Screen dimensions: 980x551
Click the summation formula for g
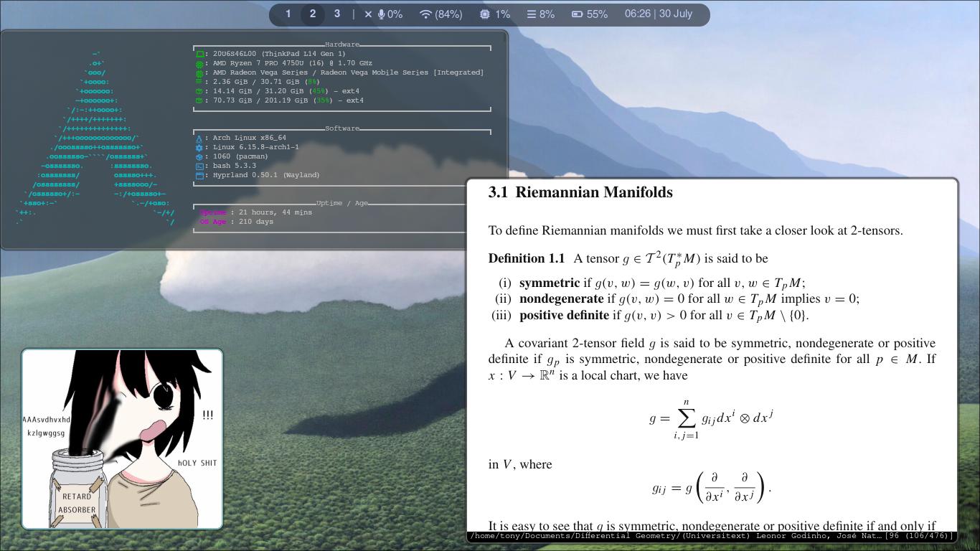click(712, 419)
